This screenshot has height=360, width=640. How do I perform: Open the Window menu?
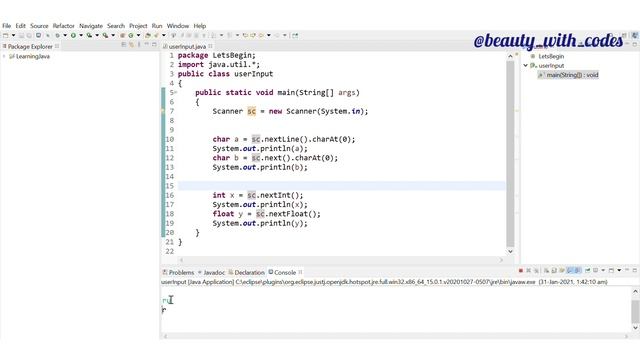click(178, 26)
